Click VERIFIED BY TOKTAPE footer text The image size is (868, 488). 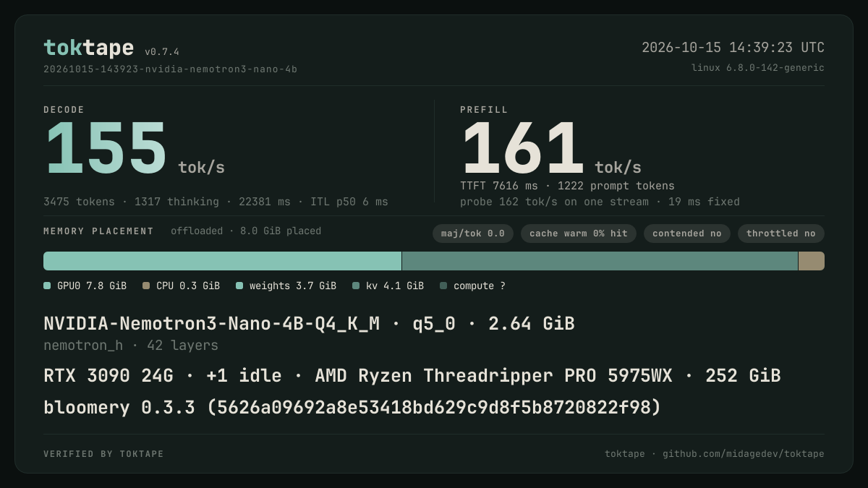coord(103,454)
